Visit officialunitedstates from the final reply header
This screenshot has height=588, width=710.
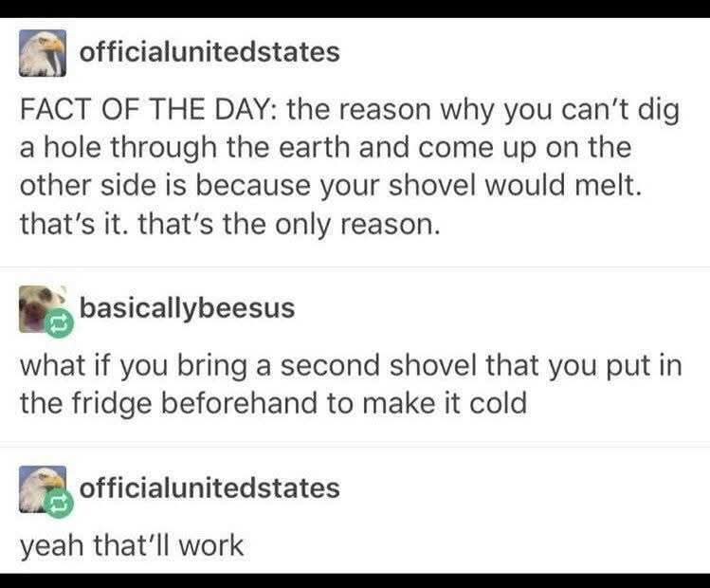tap(209, 487)
